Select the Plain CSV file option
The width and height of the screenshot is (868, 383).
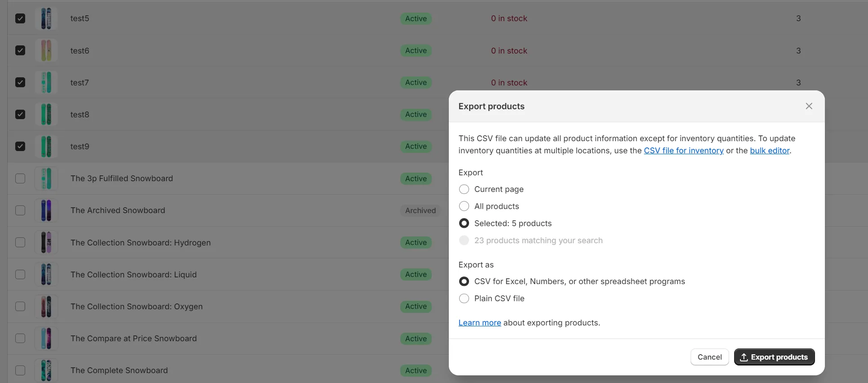click(464, 298)
